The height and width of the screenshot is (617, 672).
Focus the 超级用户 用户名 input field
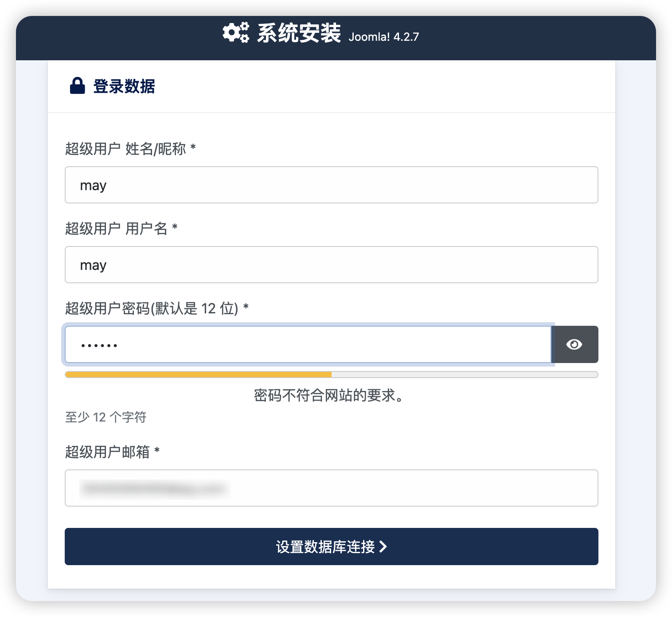pos(332,265)
